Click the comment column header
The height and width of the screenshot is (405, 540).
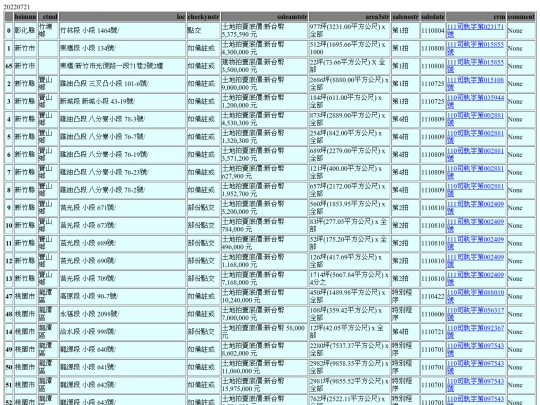coord(521,17)
